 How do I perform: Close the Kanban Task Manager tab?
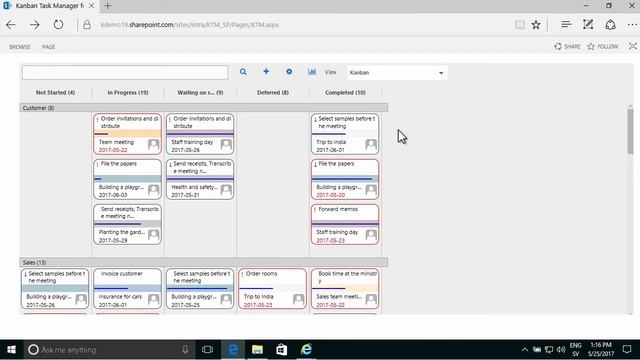(91, 6)
